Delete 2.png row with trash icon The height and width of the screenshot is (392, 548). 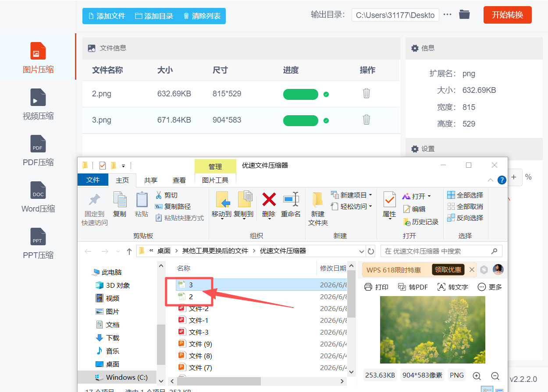coord(367,93)
